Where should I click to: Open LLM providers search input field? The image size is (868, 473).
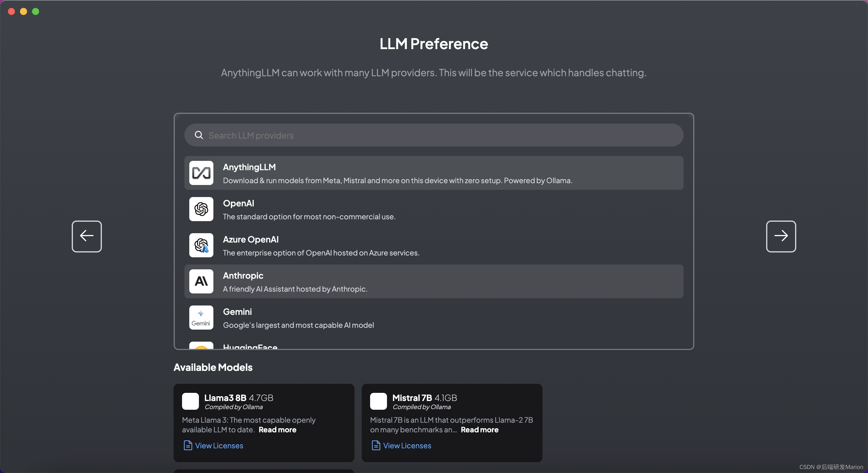[433, 135]
